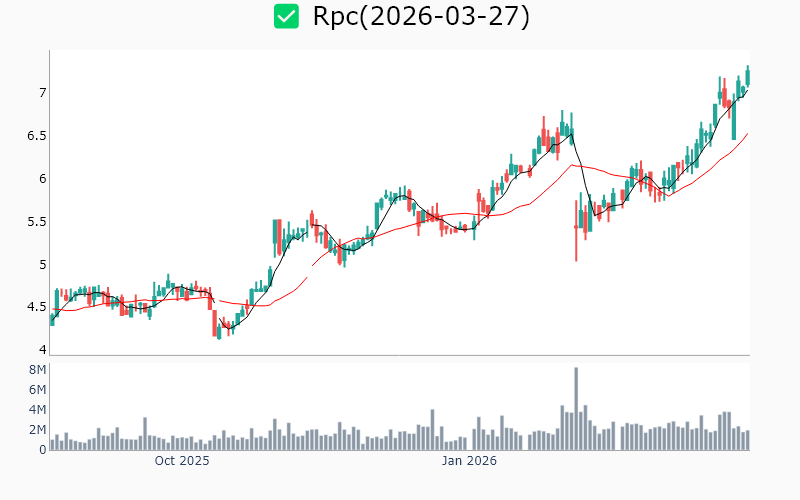Click the last green candlestick at far right

(747, 76)
